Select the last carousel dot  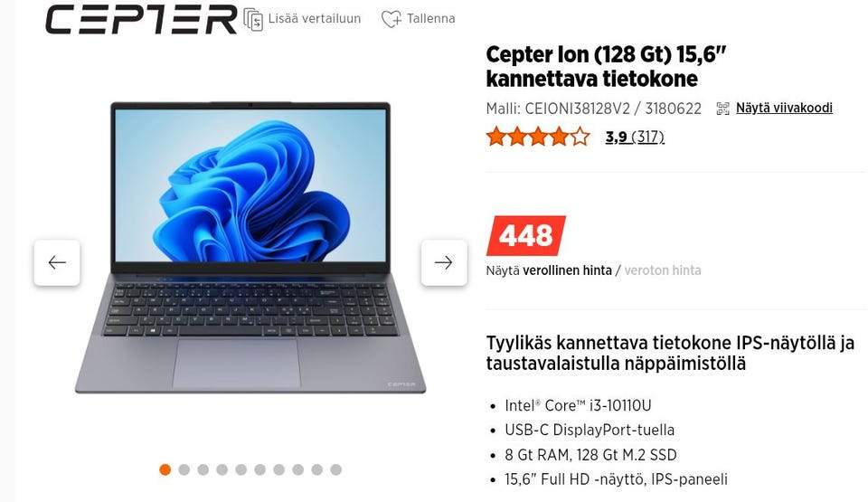[336, 469]
